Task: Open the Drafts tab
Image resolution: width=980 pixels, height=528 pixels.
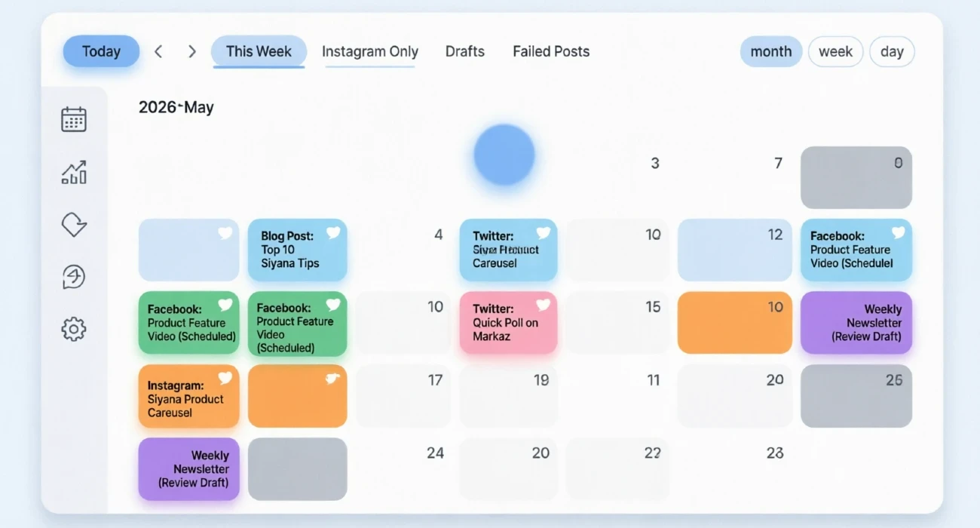Action: click(x=465, y=52)
